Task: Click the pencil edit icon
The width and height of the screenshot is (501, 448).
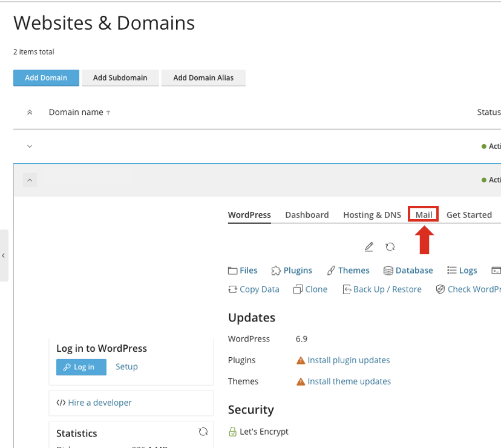Action: click(x=369, y=247)
